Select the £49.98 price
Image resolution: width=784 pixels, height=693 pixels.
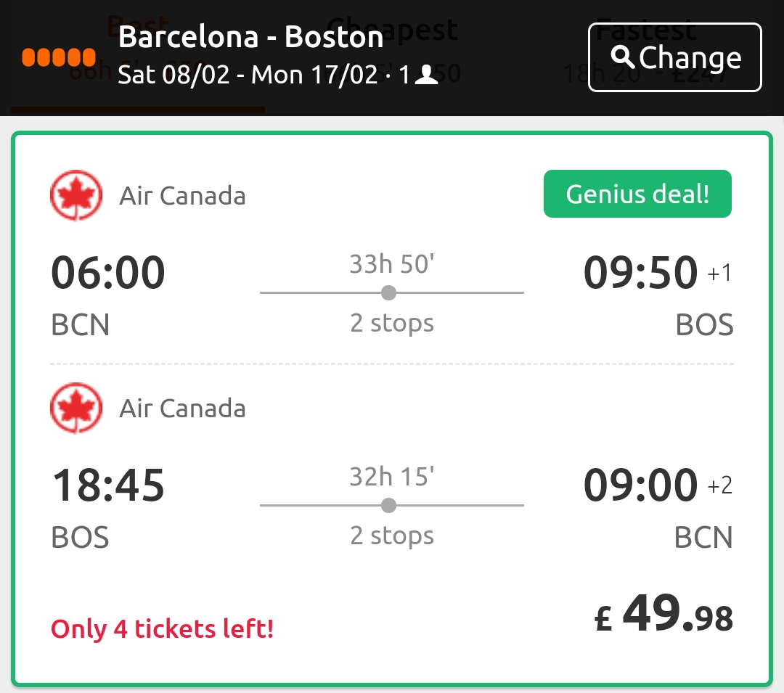point(663,614)
